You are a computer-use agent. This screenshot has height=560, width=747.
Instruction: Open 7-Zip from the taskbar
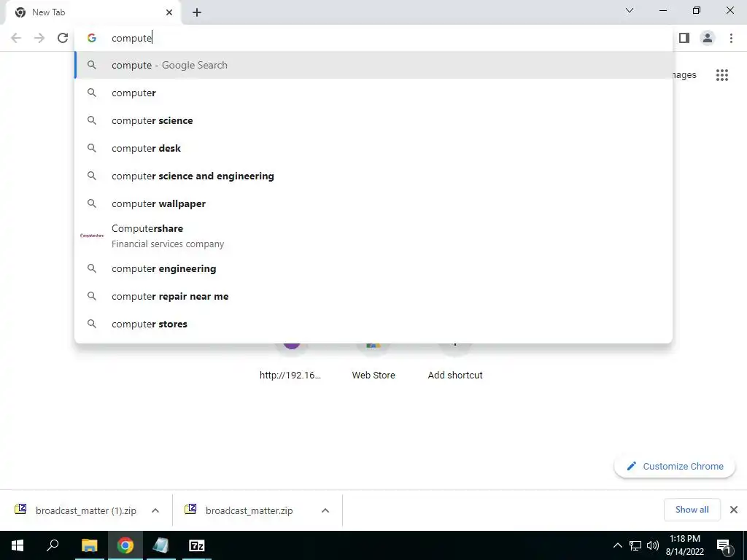[x=197, y=545]
